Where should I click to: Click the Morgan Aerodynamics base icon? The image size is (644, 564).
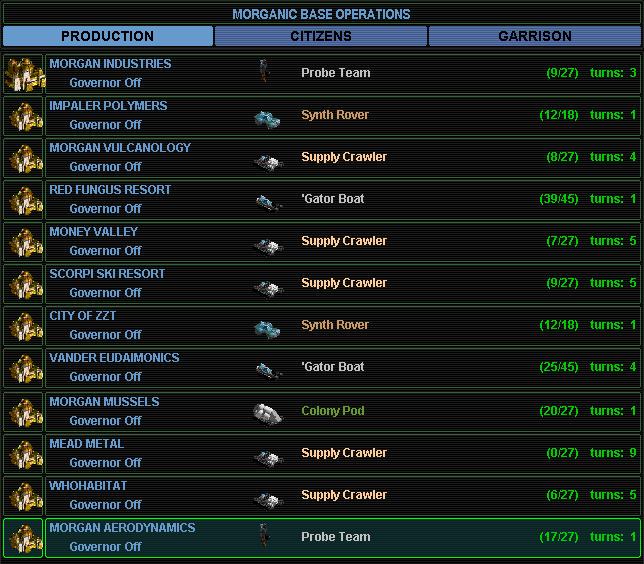(x=23, y=538)
